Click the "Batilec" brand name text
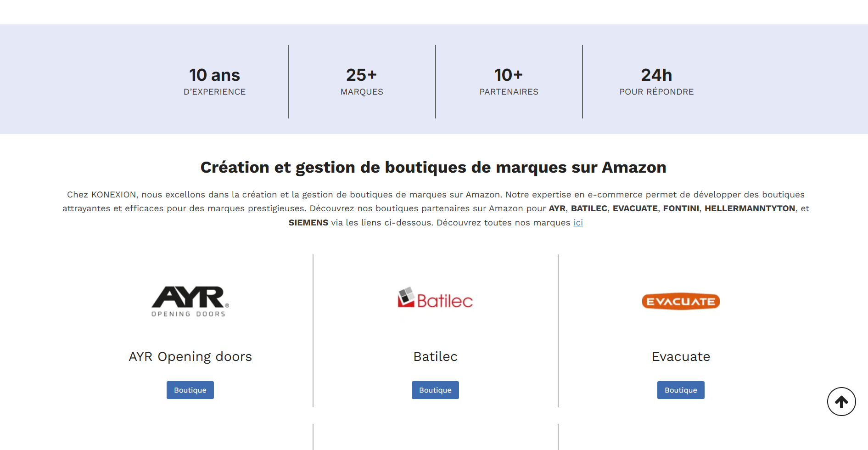Screen dimensions: 868x450 (x=435, y=357)
